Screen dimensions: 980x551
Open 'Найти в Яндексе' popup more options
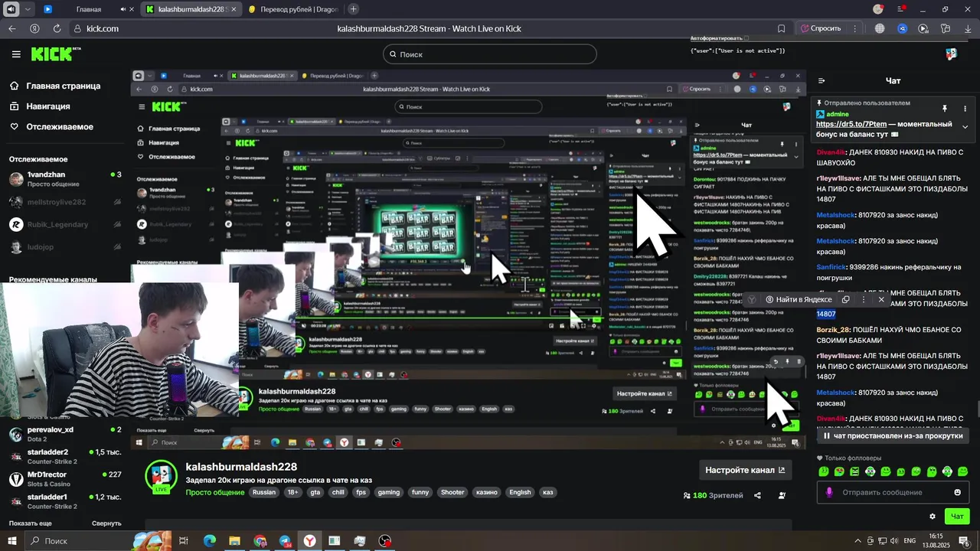(x=864, y=299)
